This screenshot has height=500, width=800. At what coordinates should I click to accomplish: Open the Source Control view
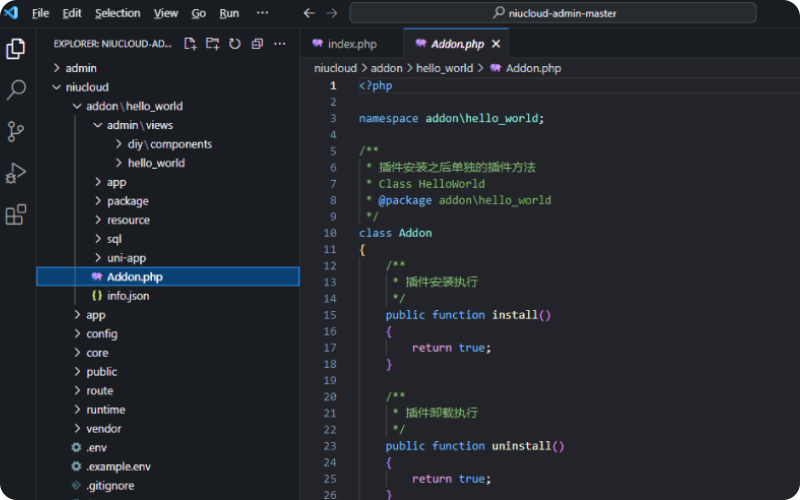(x=16, y=132)
